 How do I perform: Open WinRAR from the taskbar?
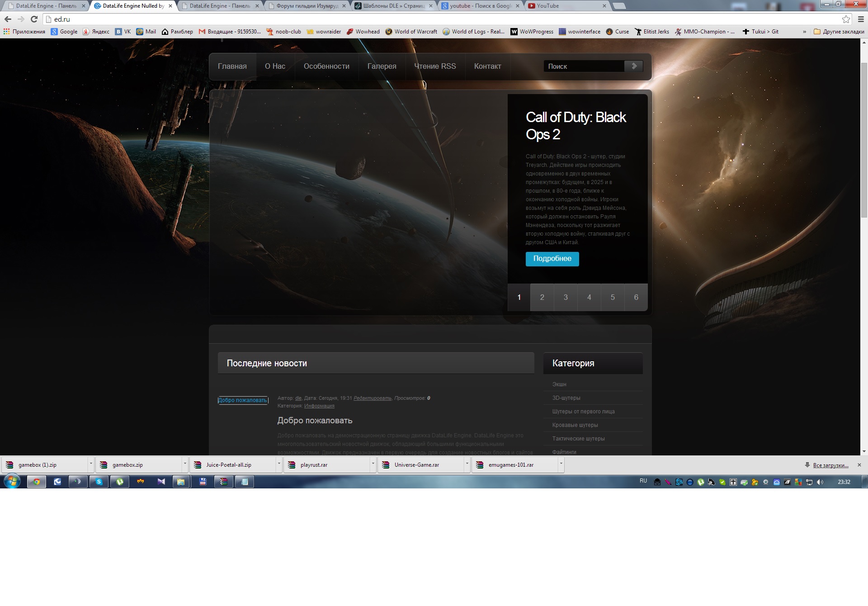[x=223, y=482]
